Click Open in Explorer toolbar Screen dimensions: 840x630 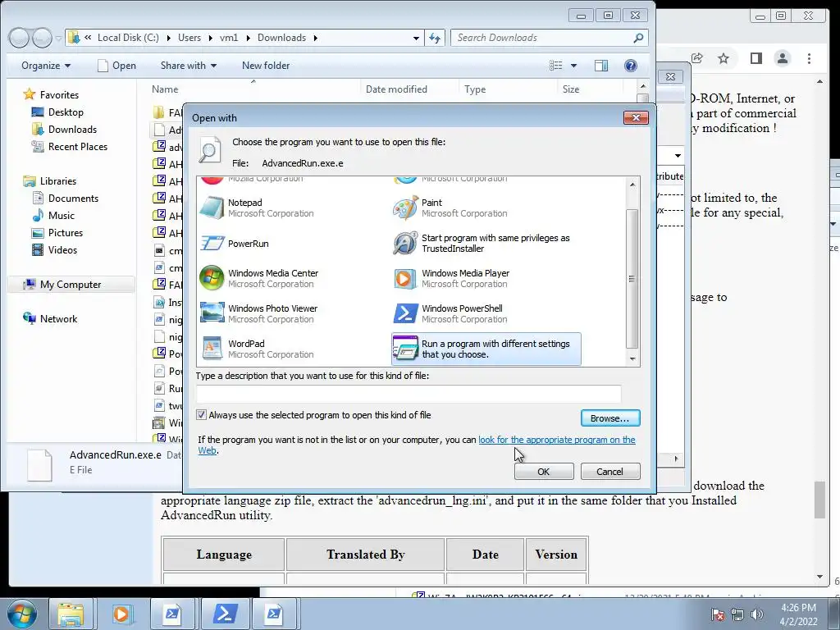click(116, 66)
